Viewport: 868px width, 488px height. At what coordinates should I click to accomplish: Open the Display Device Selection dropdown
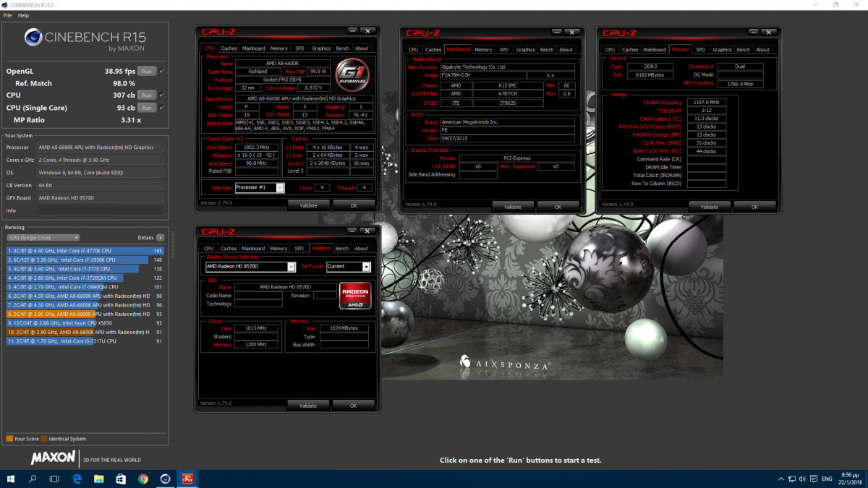click(x=251, y=267)
